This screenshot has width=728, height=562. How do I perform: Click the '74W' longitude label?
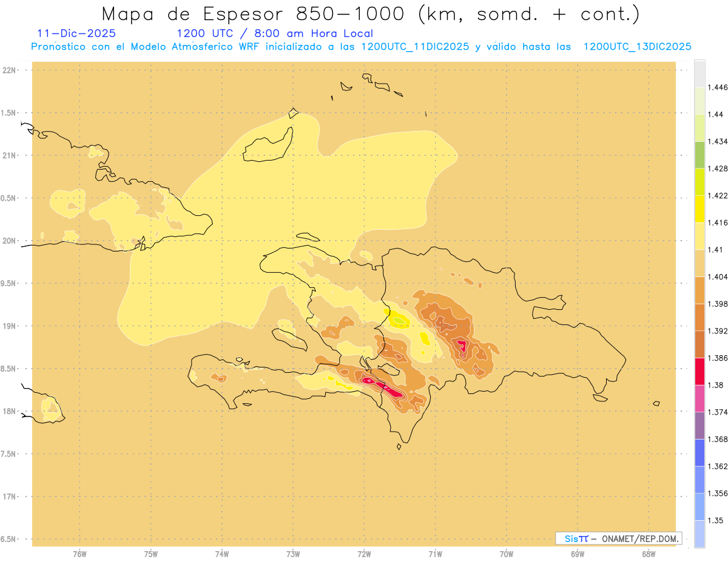[x=222, y=554]
